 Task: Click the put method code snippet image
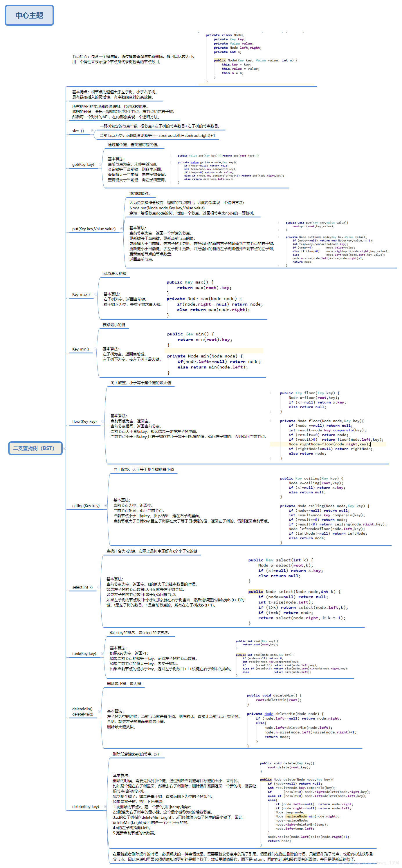pos(337,244)
